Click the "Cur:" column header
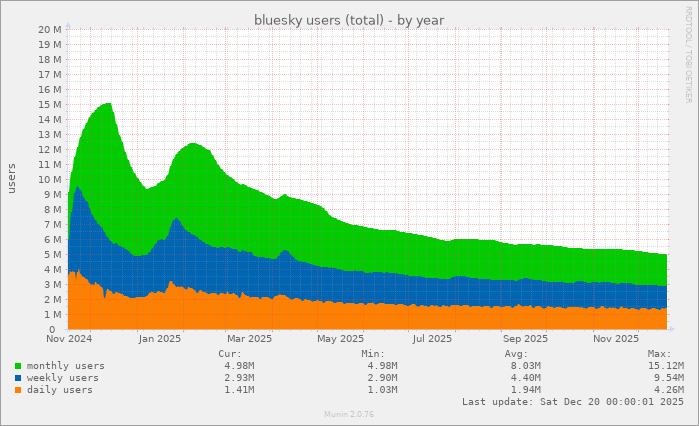The height and width of the screenshot is (426, 699). coord(228,353)
